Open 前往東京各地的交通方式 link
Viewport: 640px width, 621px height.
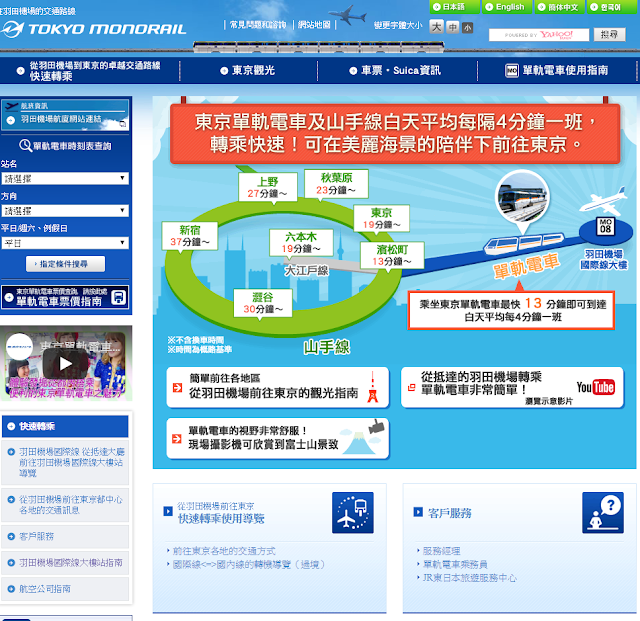(x=224, y=551)
